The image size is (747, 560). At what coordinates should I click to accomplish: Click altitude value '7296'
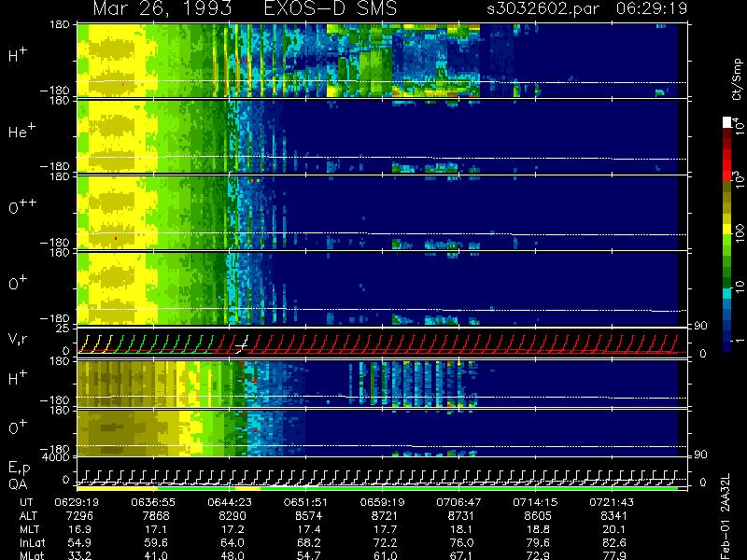79,516
